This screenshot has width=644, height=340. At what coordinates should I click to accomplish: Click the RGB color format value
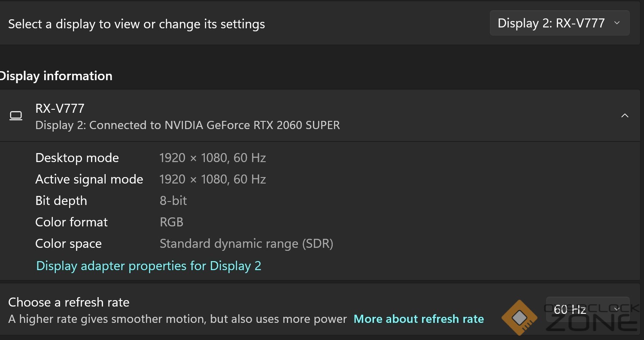click(x=171, y=222)
